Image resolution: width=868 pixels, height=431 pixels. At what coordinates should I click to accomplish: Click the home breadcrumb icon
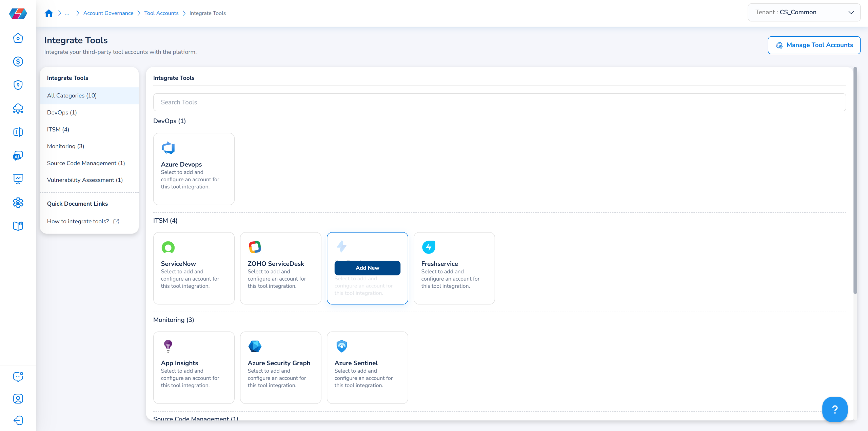49,13
